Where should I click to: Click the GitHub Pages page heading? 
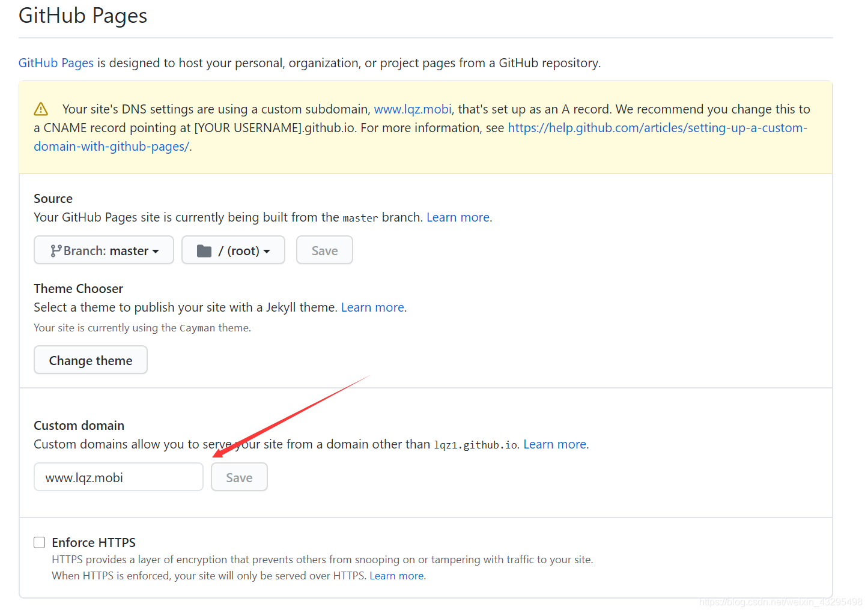click(83, 16)
